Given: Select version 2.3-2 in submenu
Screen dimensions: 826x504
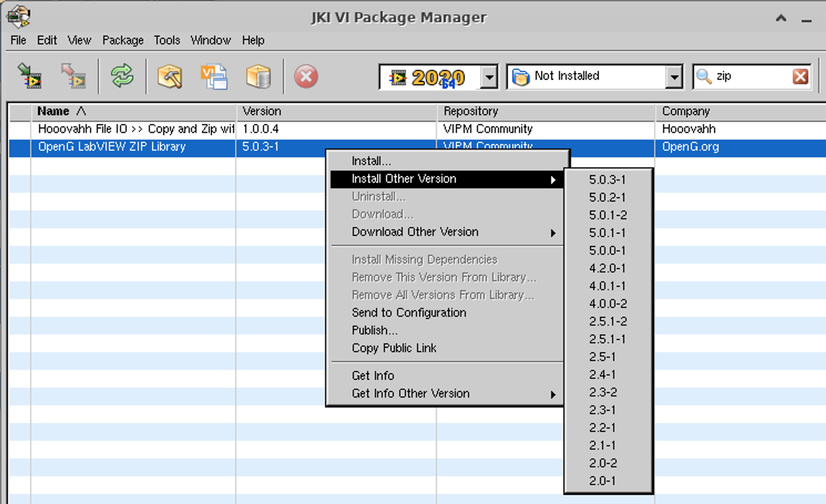Looking at the screenshot, I should pyautogui.click(x=608, y=393).
